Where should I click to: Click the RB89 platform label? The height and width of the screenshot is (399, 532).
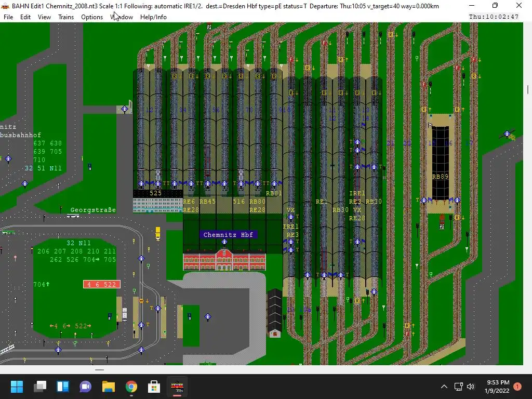click(440, 177)
